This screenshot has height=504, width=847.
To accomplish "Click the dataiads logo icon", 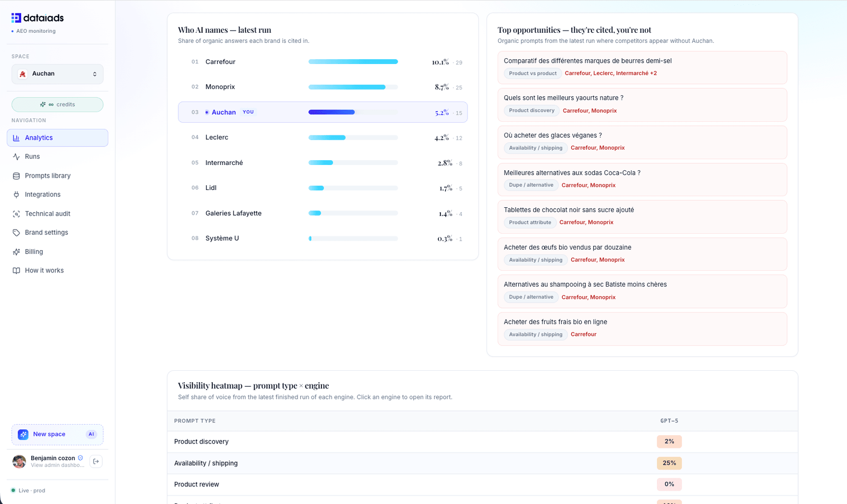I will 16,18.
